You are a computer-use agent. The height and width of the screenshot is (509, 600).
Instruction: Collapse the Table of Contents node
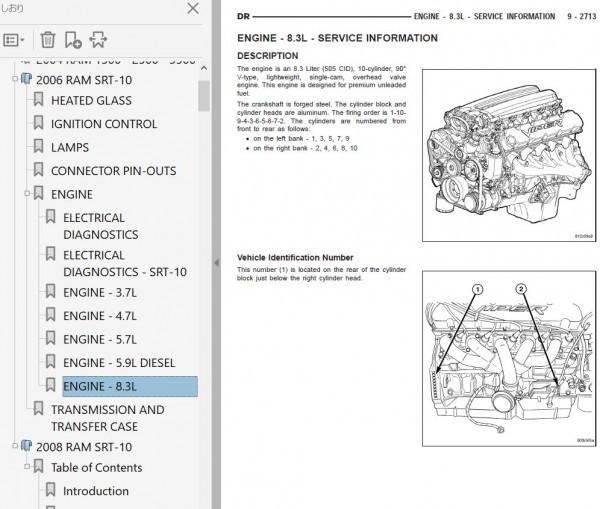tap(27, 466)
